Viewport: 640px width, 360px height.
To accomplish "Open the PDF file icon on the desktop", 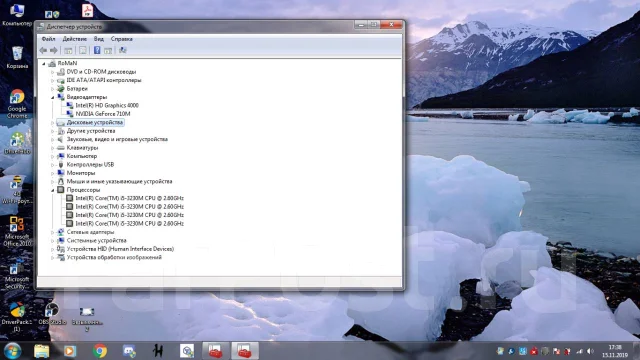I will pos(87,11).
